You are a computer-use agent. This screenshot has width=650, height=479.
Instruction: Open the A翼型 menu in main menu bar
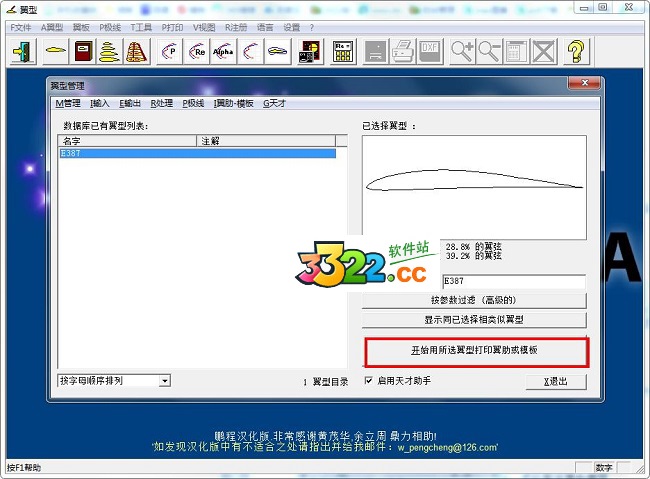(x=52, y=27)
